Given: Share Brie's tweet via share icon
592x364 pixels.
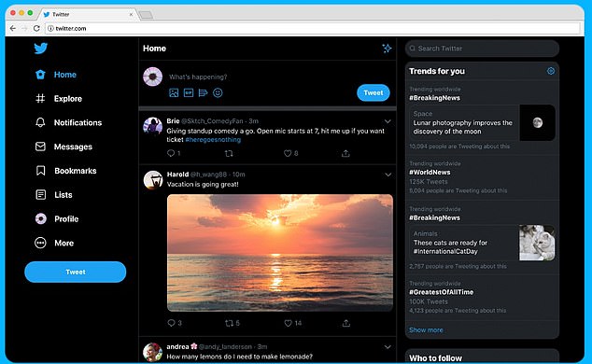Looking at the screenshot, I should pyautogui.click(x=345, y=153).
